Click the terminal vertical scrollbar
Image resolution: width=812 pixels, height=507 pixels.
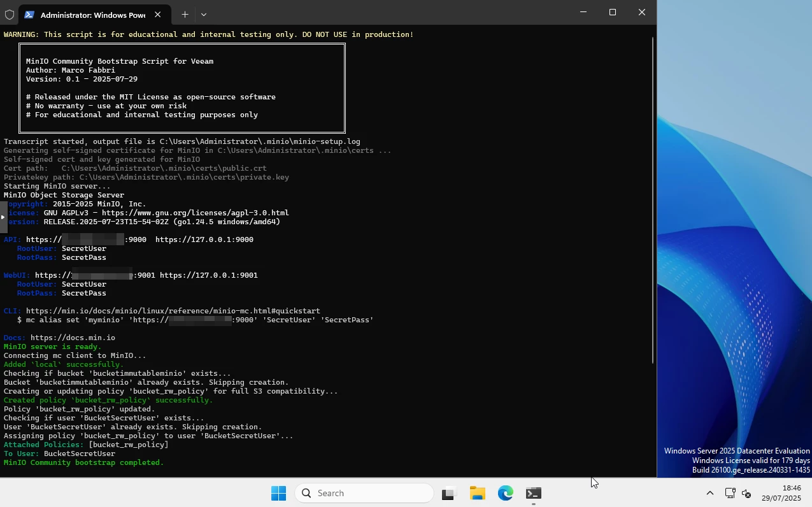652,201
